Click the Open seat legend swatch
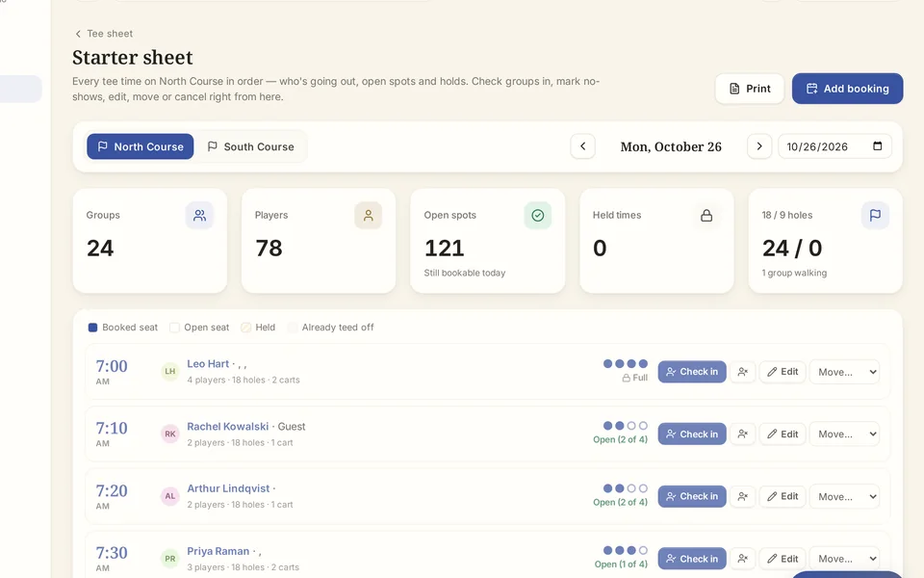Image resolution: width=924 pixels, height=578 pixels. (174, 328)
